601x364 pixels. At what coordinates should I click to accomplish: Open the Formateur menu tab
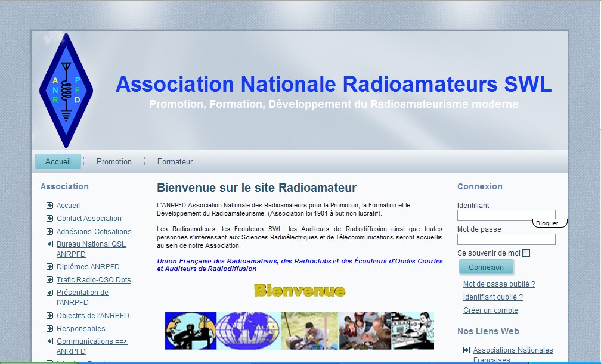click(x=175, y=161)
